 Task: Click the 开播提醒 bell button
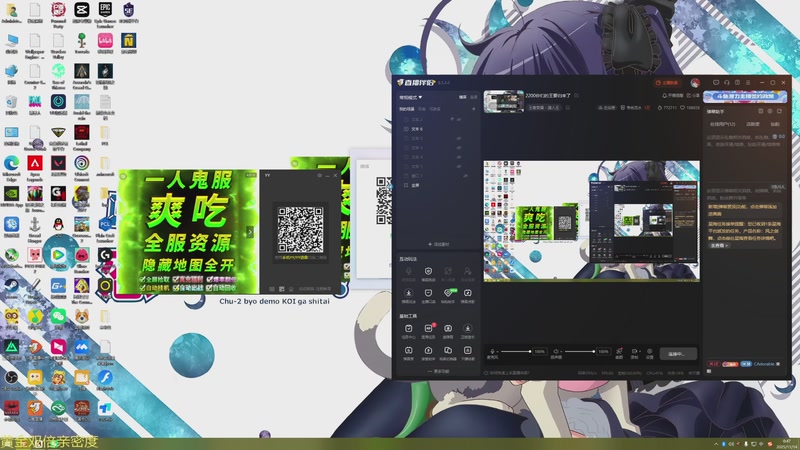pyautogui.click(x=672, y=95)
